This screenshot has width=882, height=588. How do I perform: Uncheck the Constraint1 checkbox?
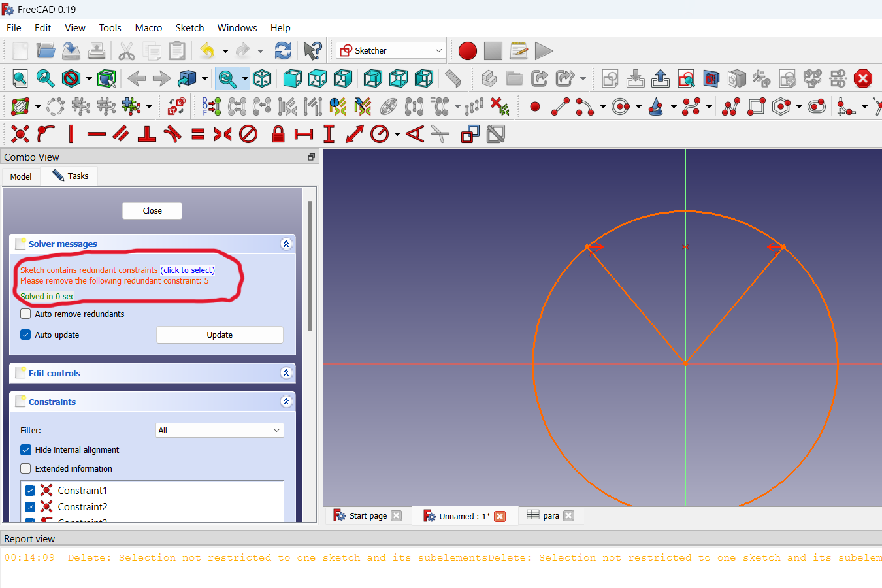pos(30,490)
